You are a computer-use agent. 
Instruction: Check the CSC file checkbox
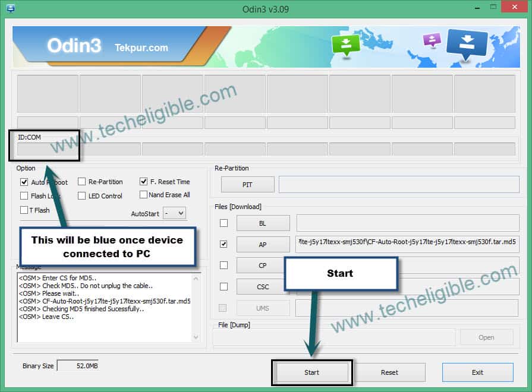coord(223,286)
